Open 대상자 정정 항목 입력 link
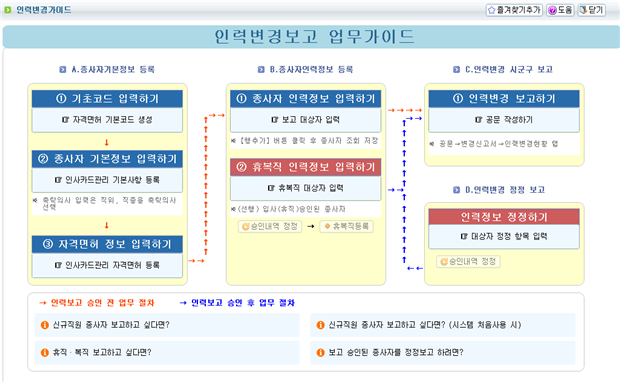Screen dimensions: 620x382 click(504, 236)
